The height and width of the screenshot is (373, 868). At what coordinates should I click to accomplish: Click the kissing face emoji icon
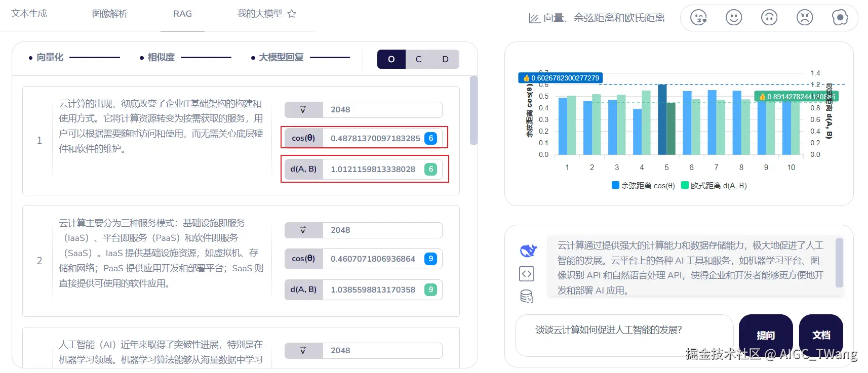pyautogui.click(x=698, y=18)
